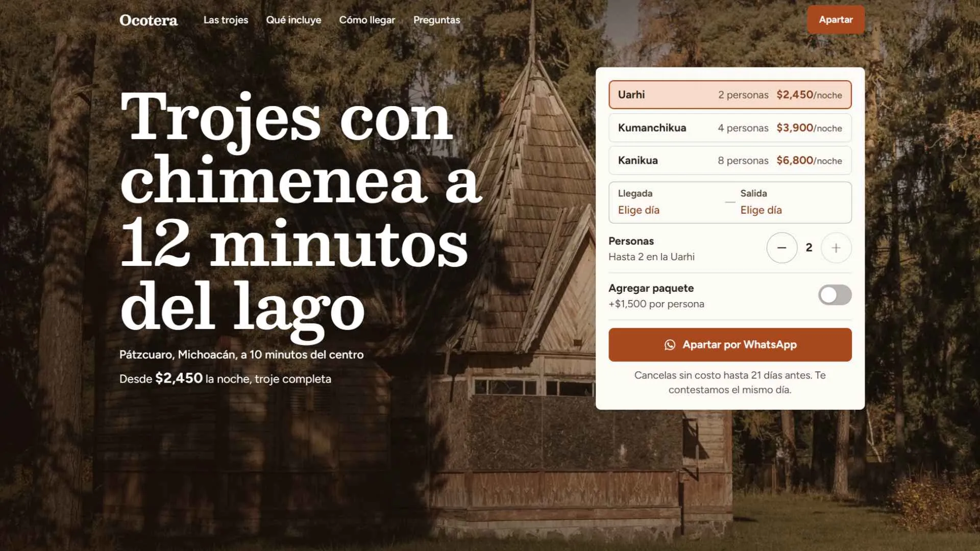Image resolution: width=980 pixels, height=551 pixels.
Task: Click the $2,450/noche price for Uarhi
Action: [x=809, y=94]
